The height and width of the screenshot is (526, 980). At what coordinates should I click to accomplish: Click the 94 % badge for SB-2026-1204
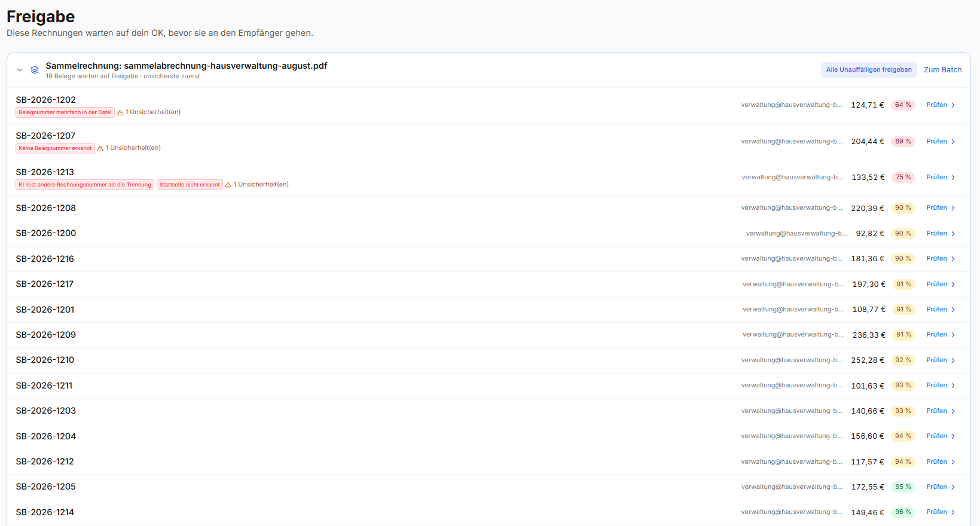click(x=903, y=436)
